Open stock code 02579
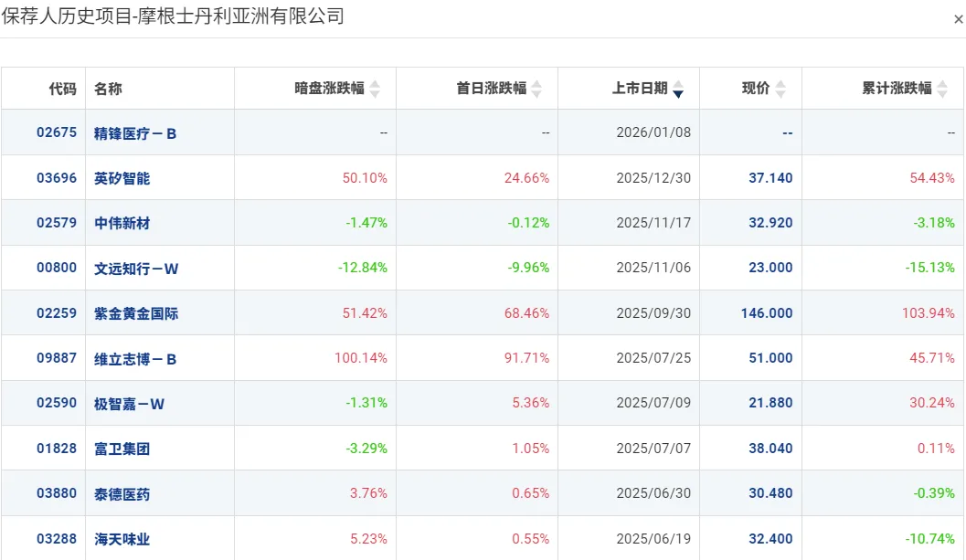Viewport: 966px width, 560px height. [57, 222]
